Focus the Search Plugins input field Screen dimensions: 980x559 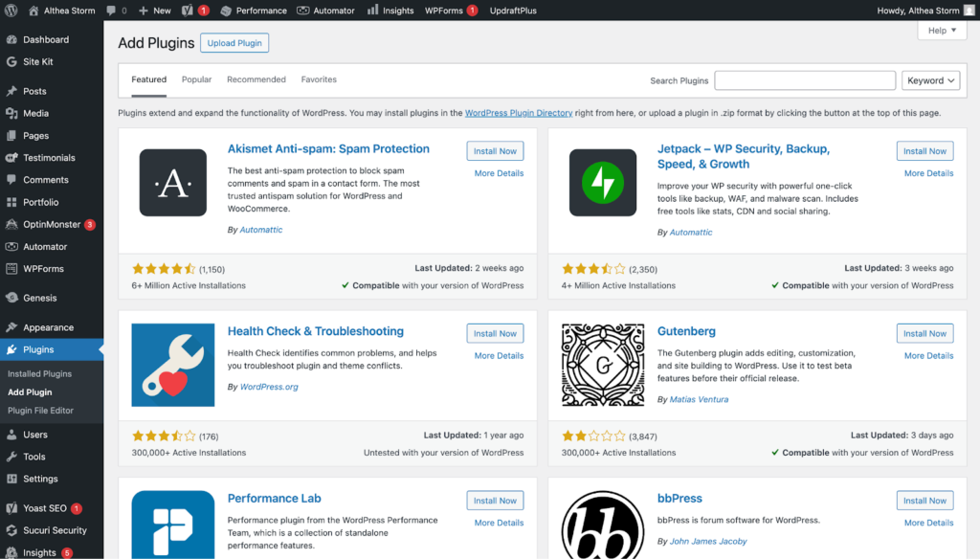tap(804, 80)
